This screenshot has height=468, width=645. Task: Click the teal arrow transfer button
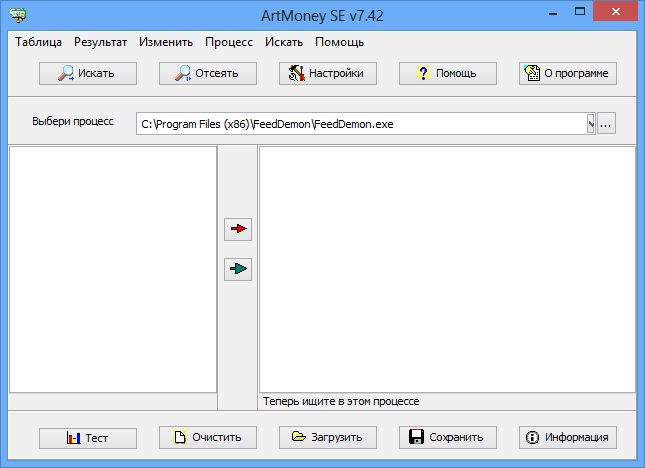pyautogui.click(x=238, y=269)
